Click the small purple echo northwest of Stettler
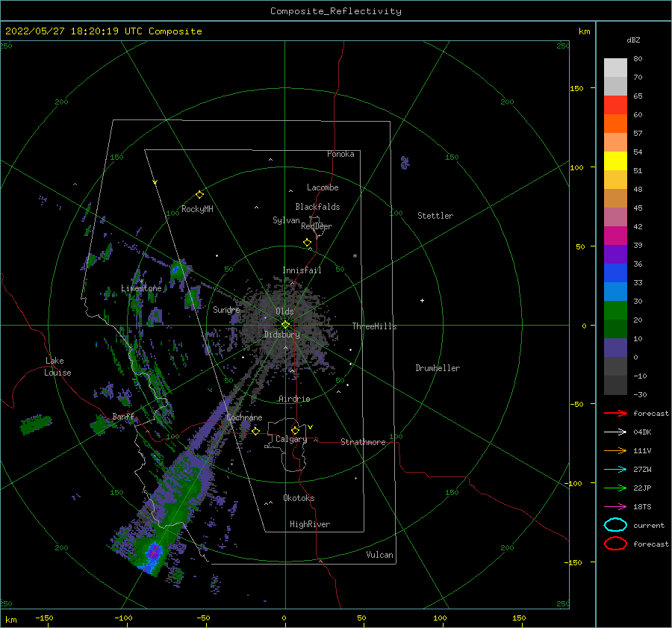Image resolution: width=672 pixels, height=628 pixels. 405,163
